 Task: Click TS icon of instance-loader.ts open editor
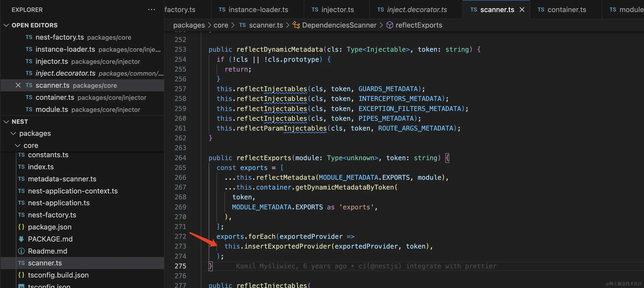tap(29, 49)
